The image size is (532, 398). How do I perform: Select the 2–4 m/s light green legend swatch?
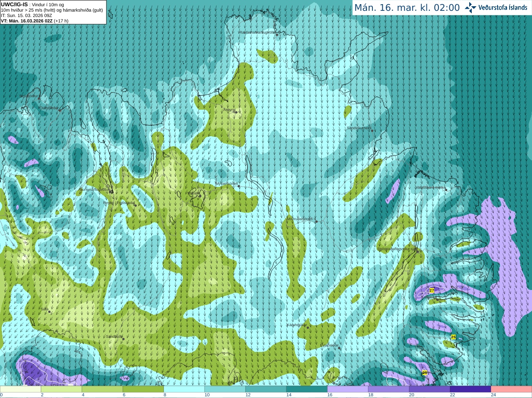click(x=62, y=389)
